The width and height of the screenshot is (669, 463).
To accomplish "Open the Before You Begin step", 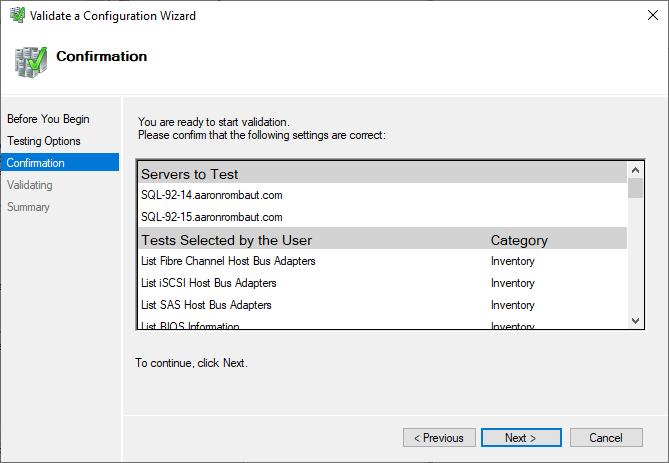I will [48, 119].
